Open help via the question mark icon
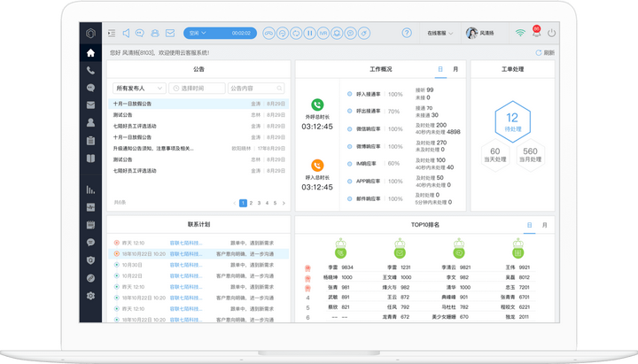The image size is (638, 364). tap(407, 33)
